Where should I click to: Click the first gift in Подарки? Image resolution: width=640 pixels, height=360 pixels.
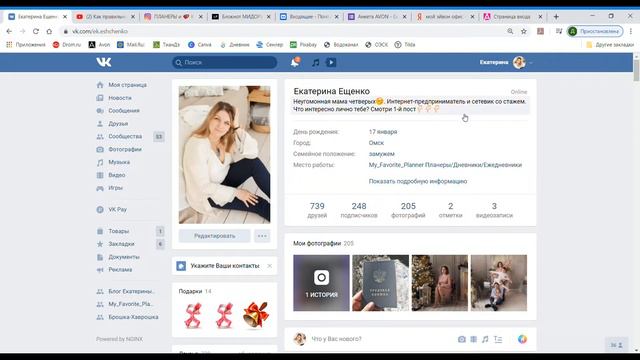[193, 315]
